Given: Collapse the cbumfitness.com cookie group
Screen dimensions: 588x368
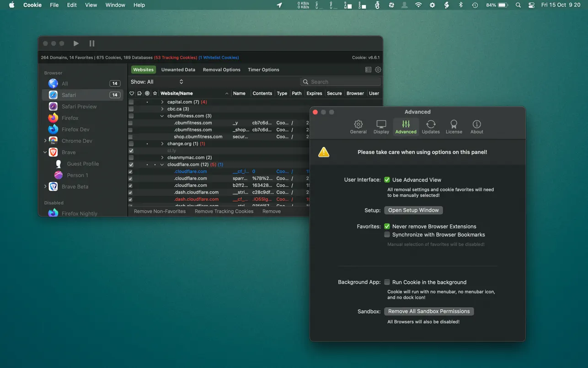Looking at the screenshot, I should click(x=162, y=116).
